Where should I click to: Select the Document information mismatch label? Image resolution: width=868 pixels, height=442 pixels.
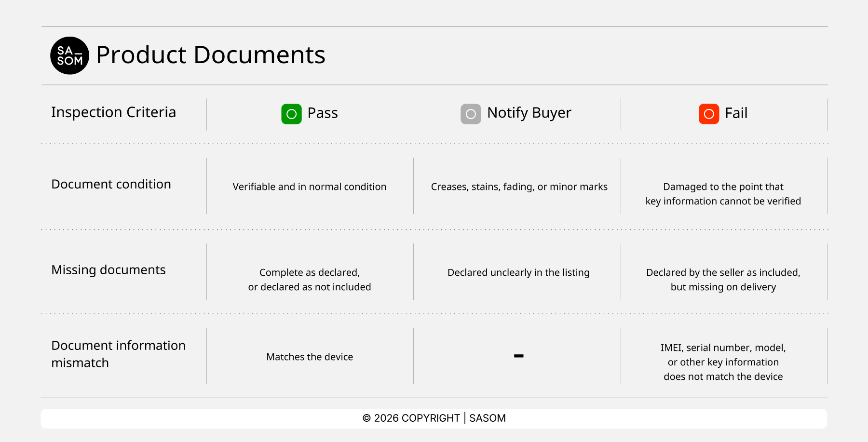tap(119, 354)
